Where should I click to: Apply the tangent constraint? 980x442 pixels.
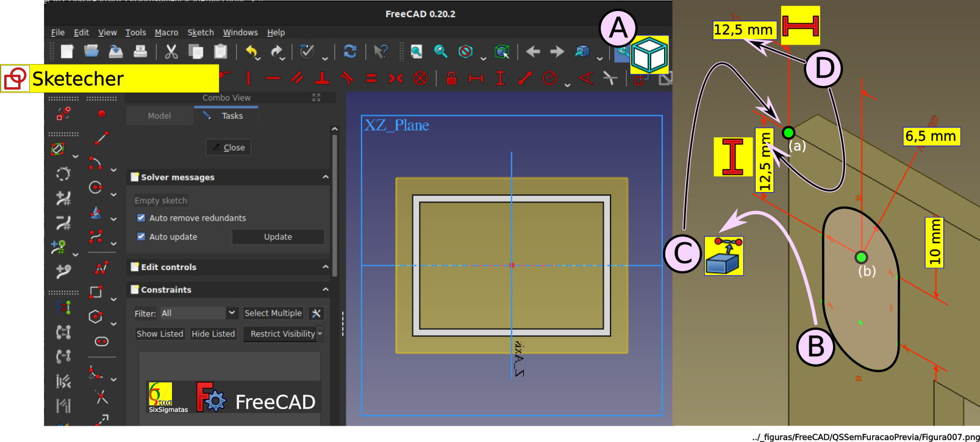pos(346,78)
